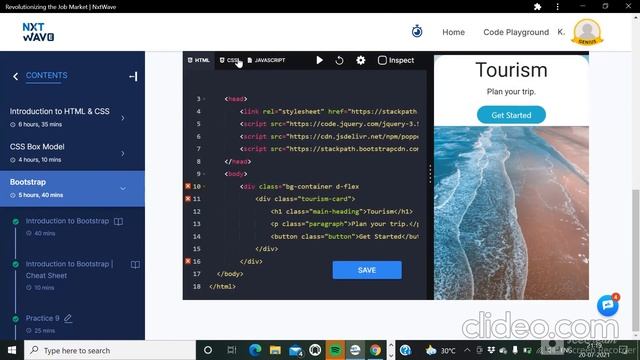Click book icon beside Introduction to Bootstrap
Screen dimensions: 640x360
[x=118, y=221]
